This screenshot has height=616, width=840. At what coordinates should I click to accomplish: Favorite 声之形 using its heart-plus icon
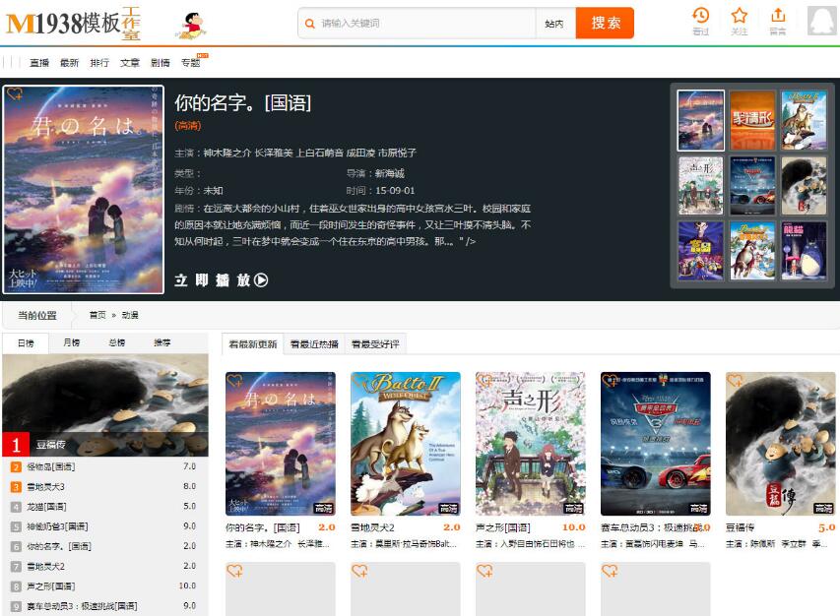485,381
